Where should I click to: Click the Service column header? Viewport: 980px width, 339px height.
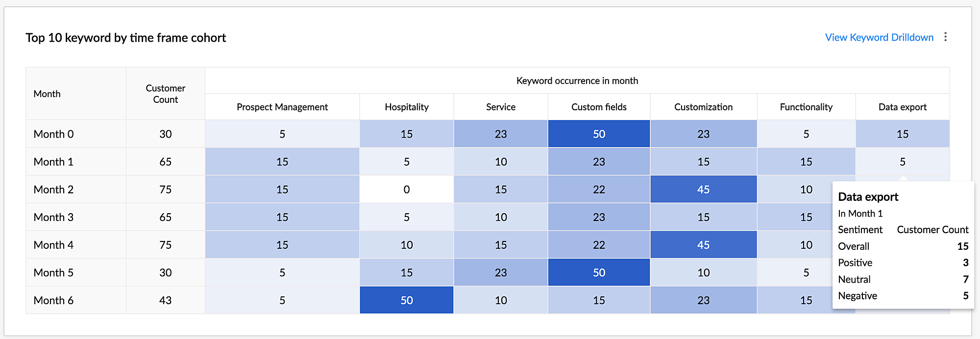[x=500, y=107]
